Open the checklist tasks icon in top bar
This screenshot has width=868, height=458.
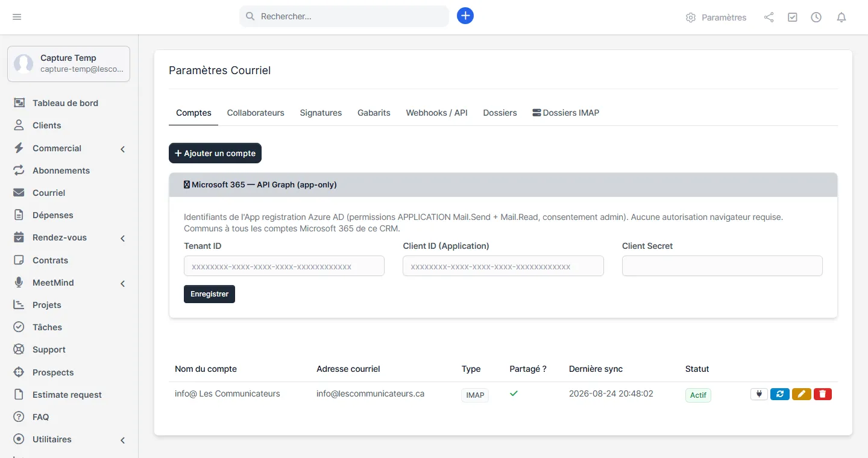(793, 17)
